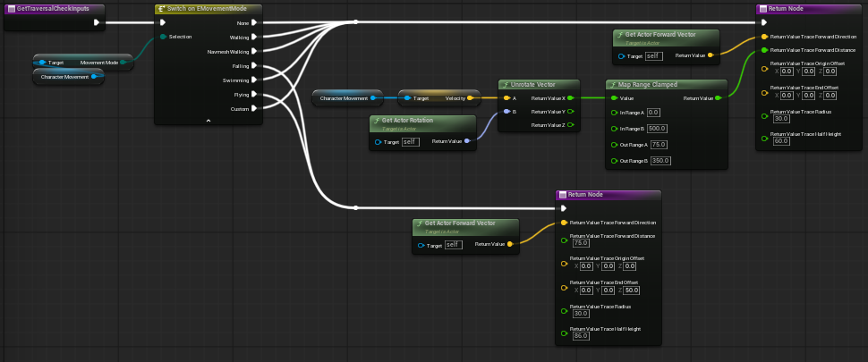The height and width of the screenshot is (362, 868).
Task: Click Trace Half Height 86.0 field
Action: [x=581, y=335]
